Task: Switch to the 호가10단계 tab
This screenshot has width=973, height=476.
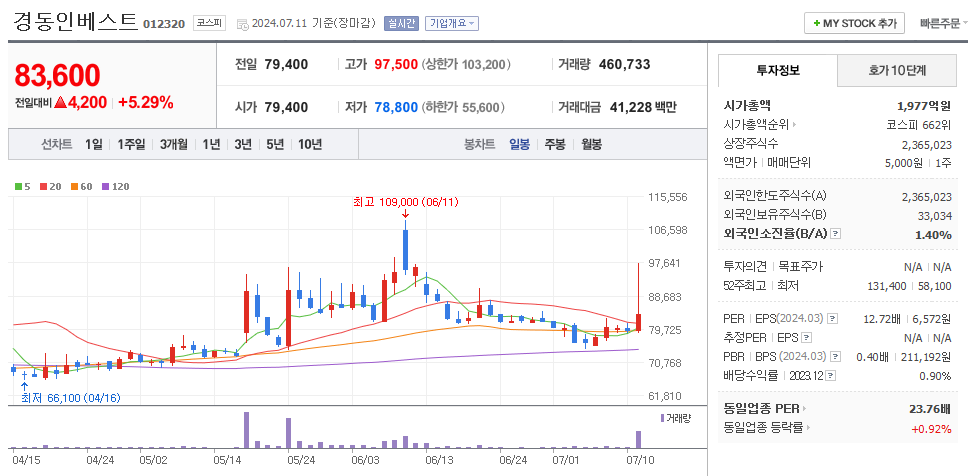Action: click(897, 70)
